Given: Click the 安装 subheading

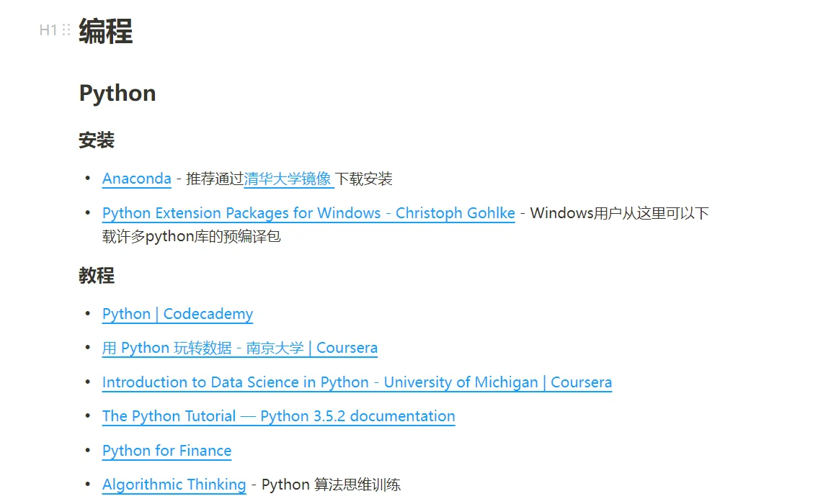Looking at the screenshot, I should click(x=97, y=140).
